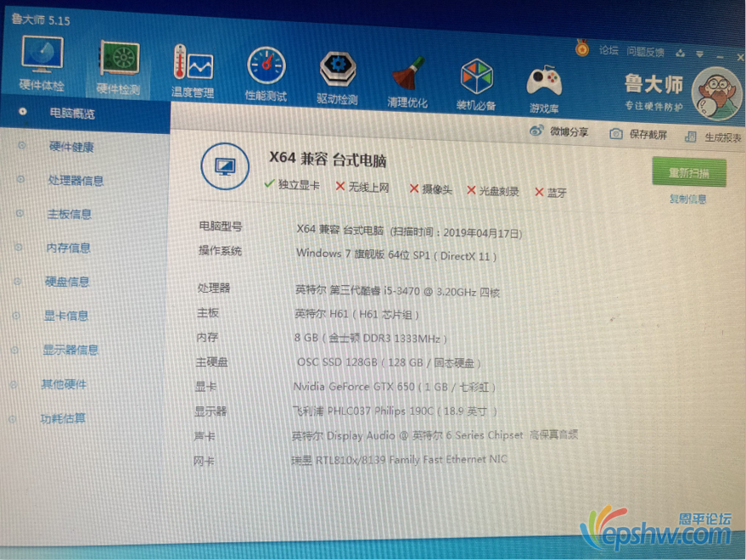Viewport: 746px width, 560px height.
Task: Click the 蓝牙 status indicator
Action: click(551, 193)
